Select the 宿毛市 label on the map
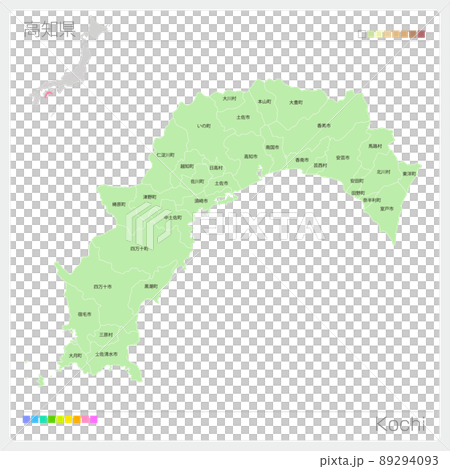The width and height of the screenshot is (450, 469). coord(84,314)
